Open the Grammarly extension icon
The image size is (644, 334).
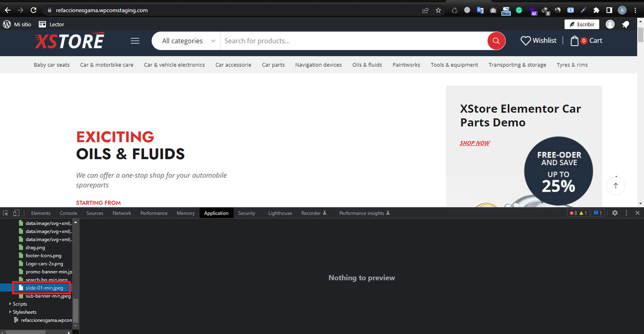[x=519, y=10]
